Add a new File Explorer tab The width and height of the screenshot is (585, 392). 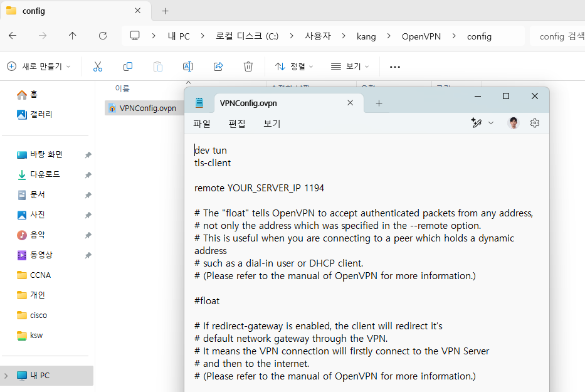pos(166,11)
